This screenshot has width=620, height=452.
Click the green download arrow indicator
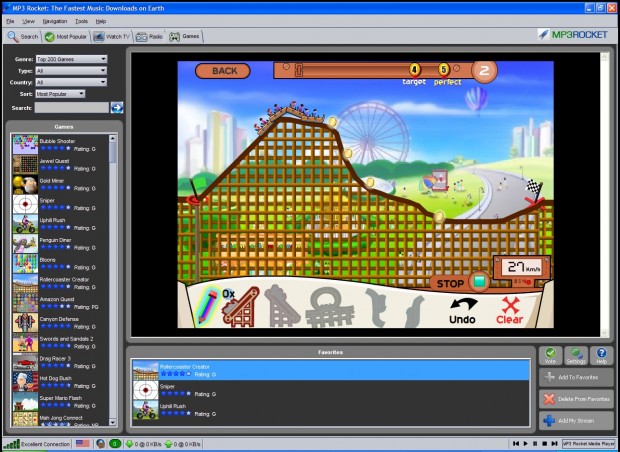129,444
